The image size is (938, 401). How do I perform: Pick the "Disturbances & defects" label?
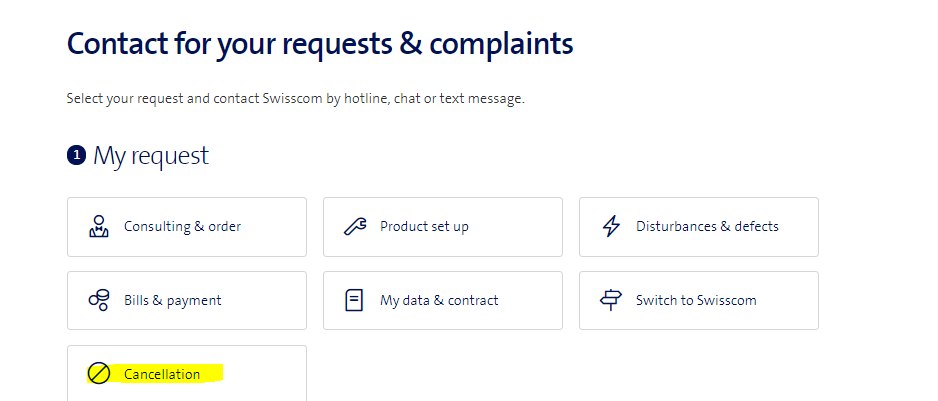point(707,226)
